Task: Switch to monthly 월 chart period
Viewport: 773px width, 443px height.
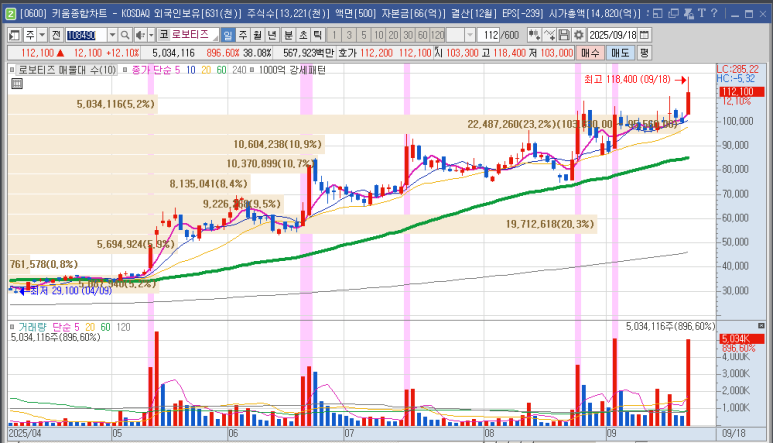Action: (x=257, y=35)
